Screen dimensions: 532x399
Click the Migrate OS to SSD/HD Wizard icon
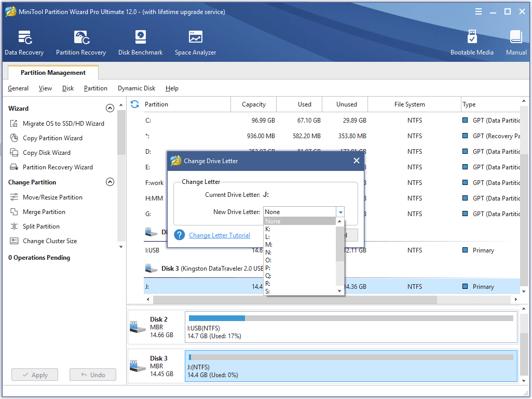(x=14, y=124)
